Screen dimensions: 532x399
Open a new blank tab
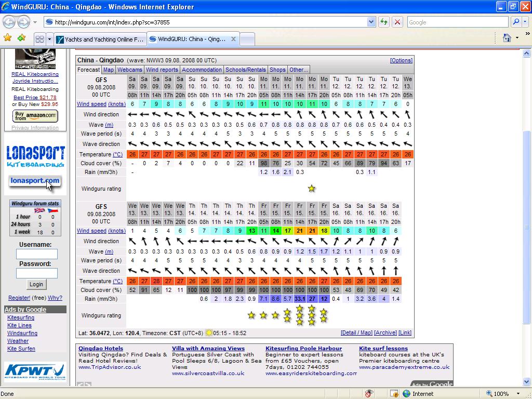click(x=247, y=39)
